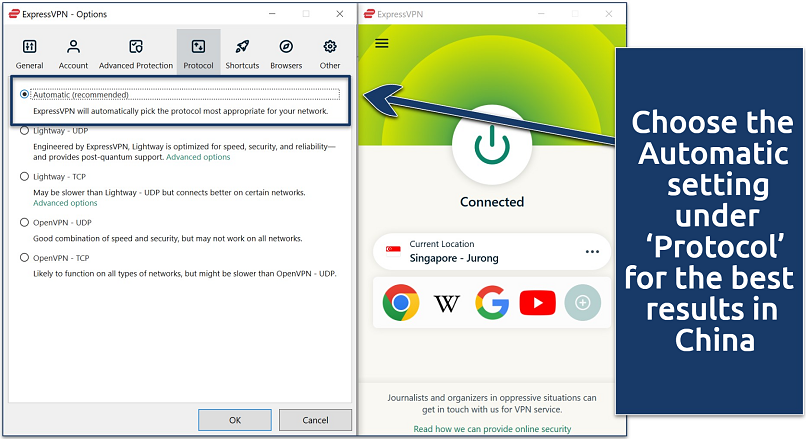Click Likely to function on all types of networks text

point(185,273)
